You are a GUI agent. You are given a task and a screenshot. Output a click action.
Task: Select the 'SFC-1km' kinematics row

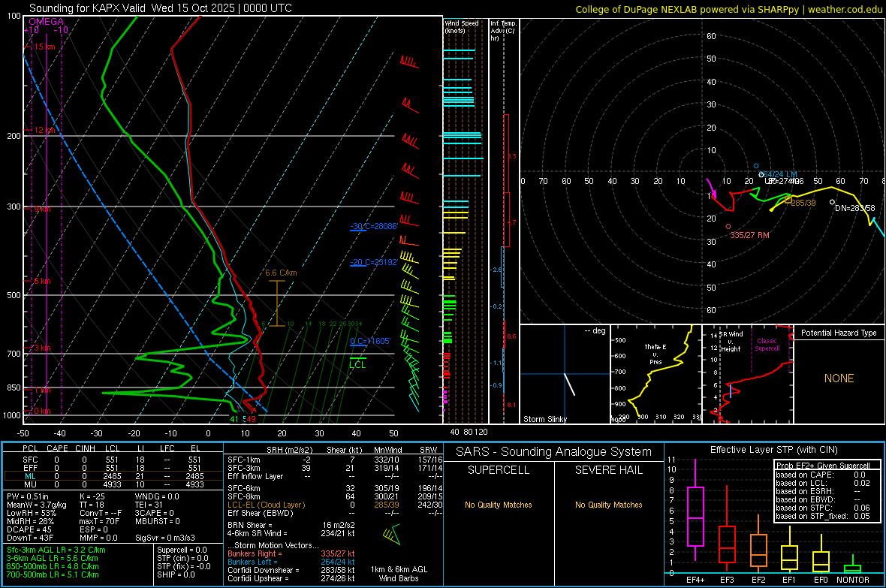tap(335, 460)
